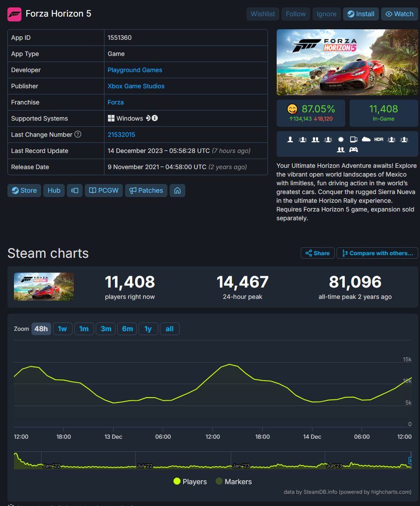Click the Share chart button

(x=318, y=253)
